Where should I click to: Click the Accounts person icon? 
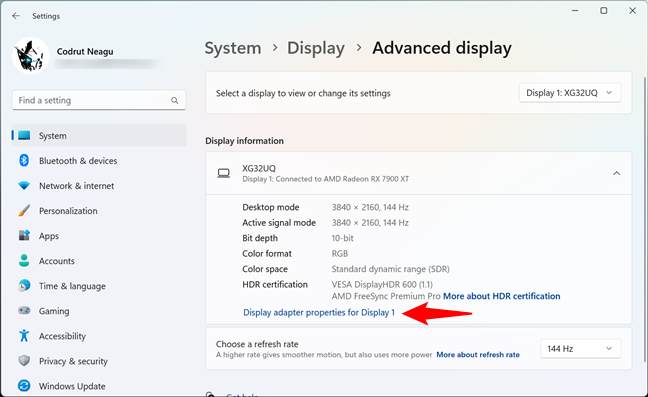(x=24, y=261)
